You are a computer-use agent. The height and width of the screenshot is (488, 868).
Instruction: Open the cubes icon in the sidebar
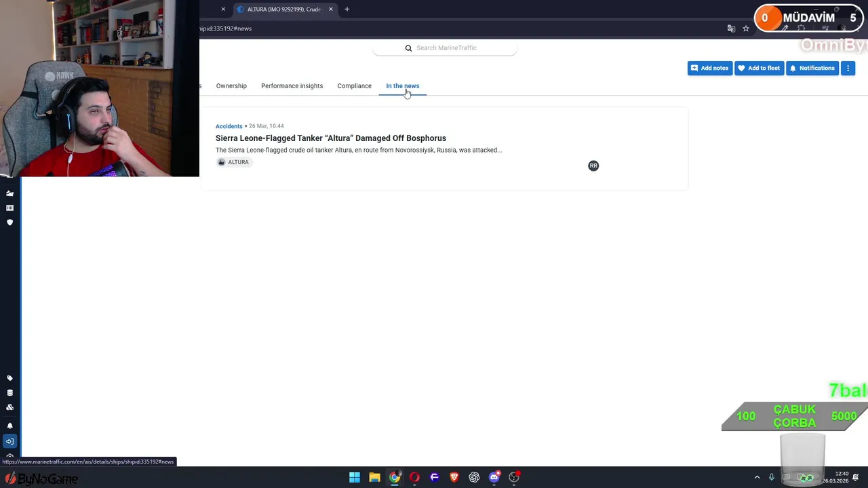pyautogui.click(x=9, y=407)
